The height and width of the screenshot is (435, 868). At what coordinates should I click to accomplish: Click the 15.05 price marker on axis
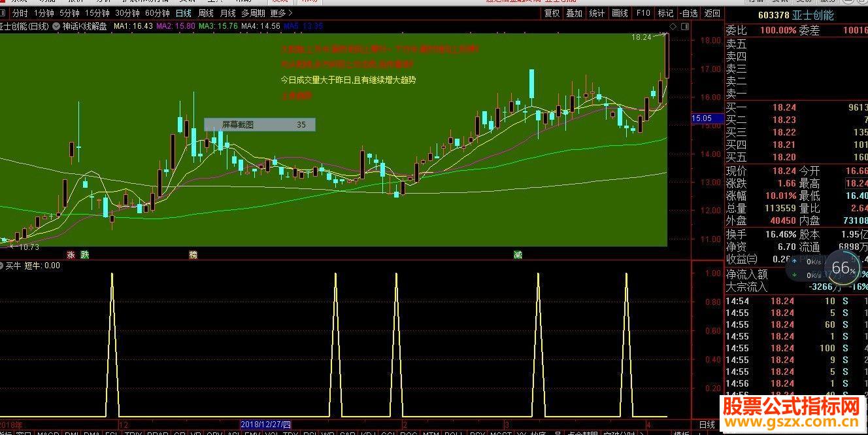[707, 118]
